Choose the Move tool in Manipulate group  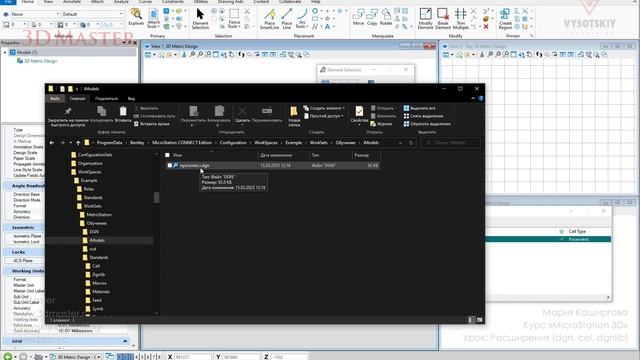[358, 18]
